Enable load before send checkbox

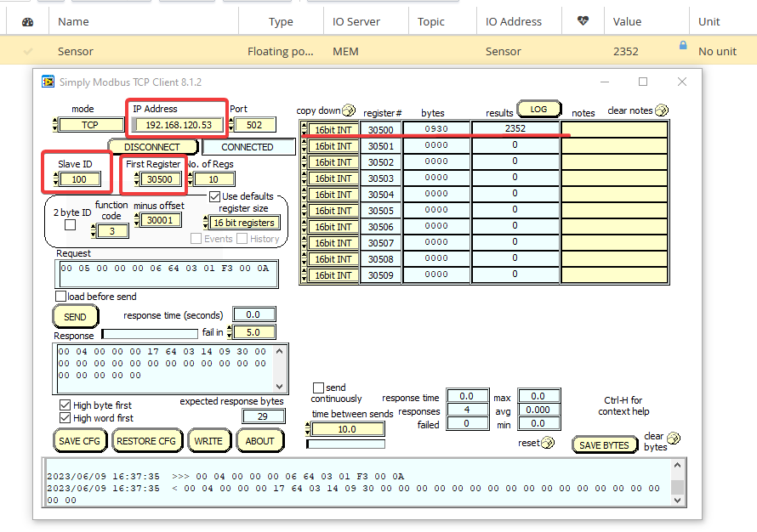click(x=61, y=296)
